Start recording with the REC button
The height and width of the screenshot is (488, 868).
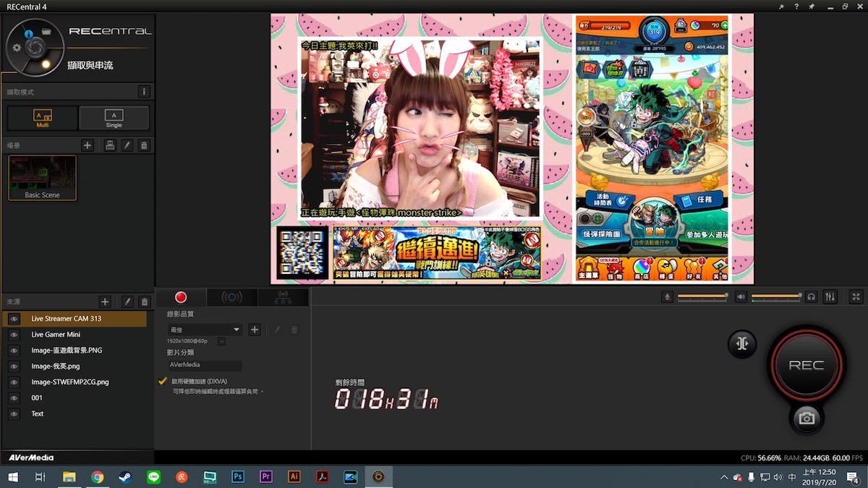pyautogui.click(x=807, y=365)
